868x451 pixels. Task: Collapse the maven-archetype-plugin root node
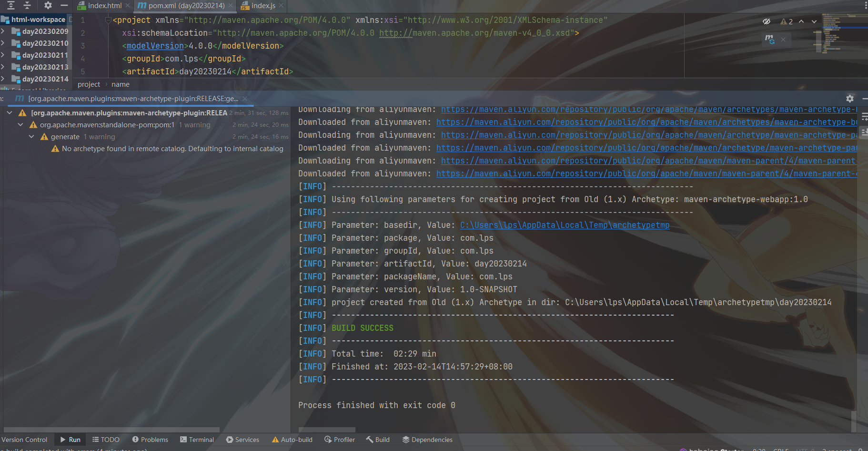point(10,113)
